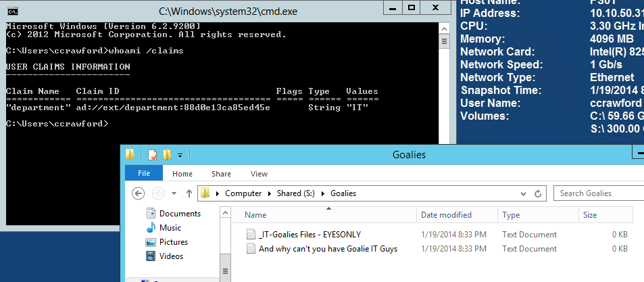Select the _IT-Goalies Files - EYESONLY file
This screenshot has height=282, width=644.
pyautogui.click(x=309, y=235)
